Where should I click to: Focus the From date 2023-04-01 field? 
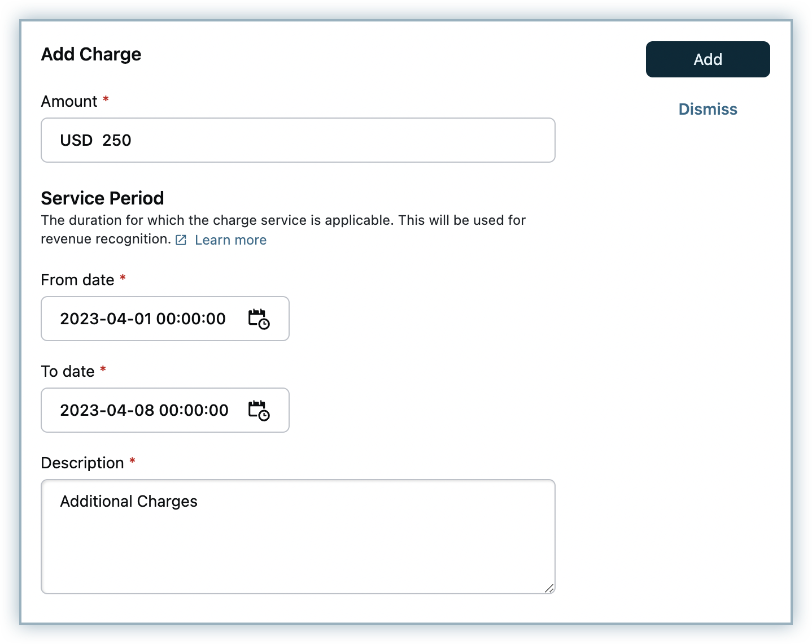(142, 319)
